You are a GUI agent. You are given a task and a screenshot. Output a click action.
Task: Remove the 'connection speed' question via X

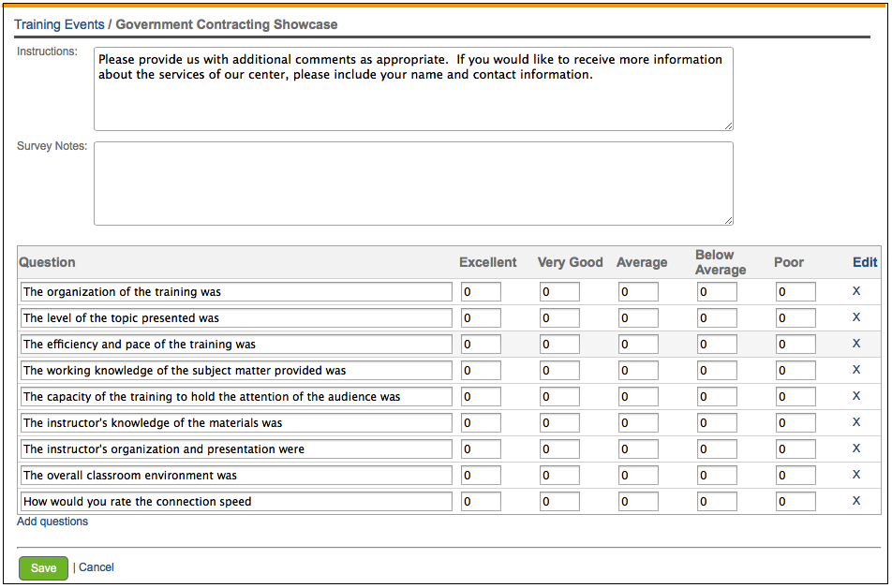855,501
